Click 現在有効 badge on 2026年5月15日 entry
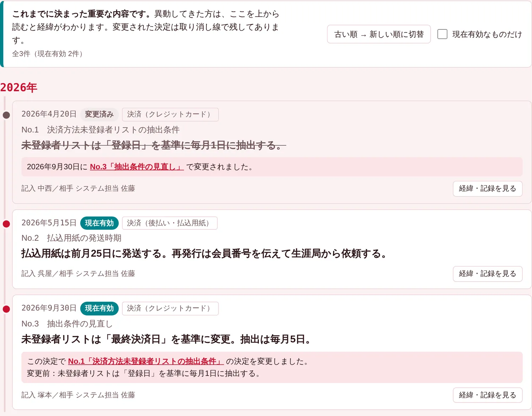 pos(99,223)
